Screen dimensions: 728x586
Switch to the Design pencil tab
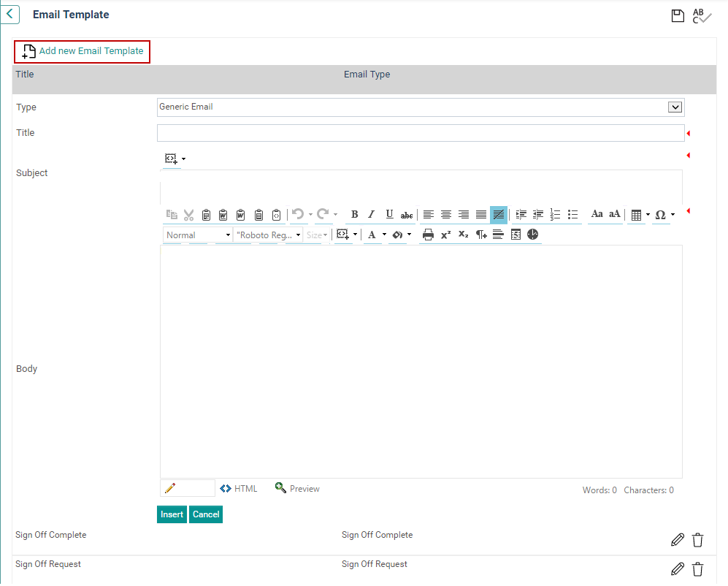tap(188, 488)
